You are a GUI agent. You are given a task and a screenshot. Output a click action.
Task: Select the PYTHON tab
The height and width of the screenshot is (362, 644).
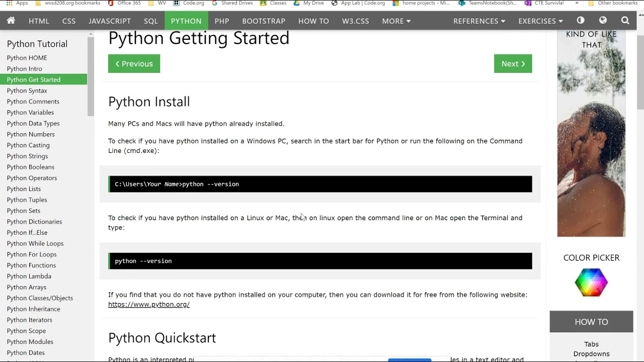pyautogui.click(x=186, y=21)
